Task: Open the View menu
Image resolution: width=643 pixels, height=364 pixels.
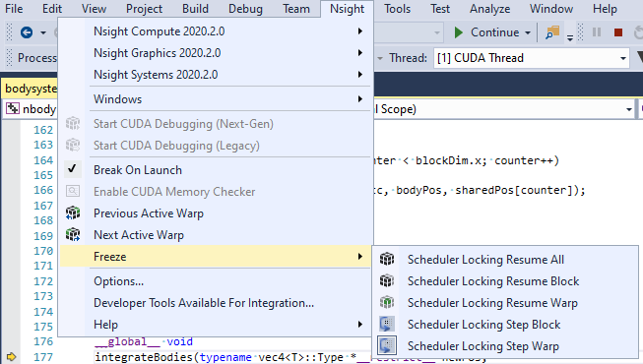Action: (94, 9)
